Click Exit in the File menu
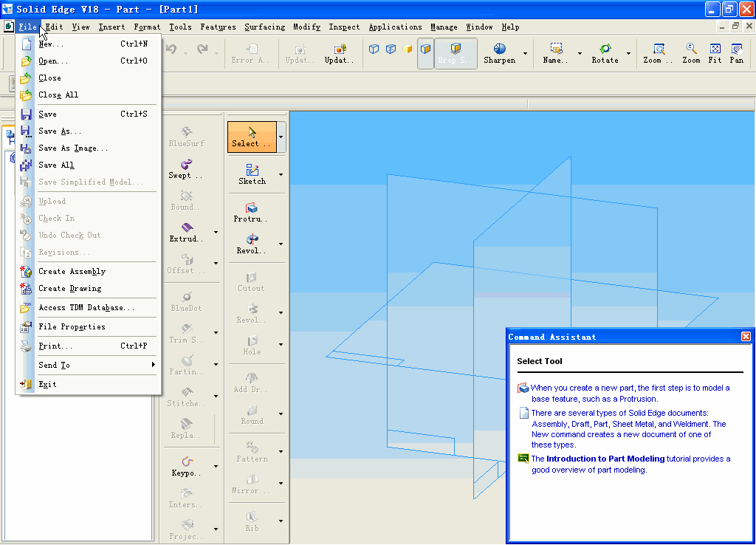Image resolution: width=756 pixels, height=545 pixels. click(89, 385)
